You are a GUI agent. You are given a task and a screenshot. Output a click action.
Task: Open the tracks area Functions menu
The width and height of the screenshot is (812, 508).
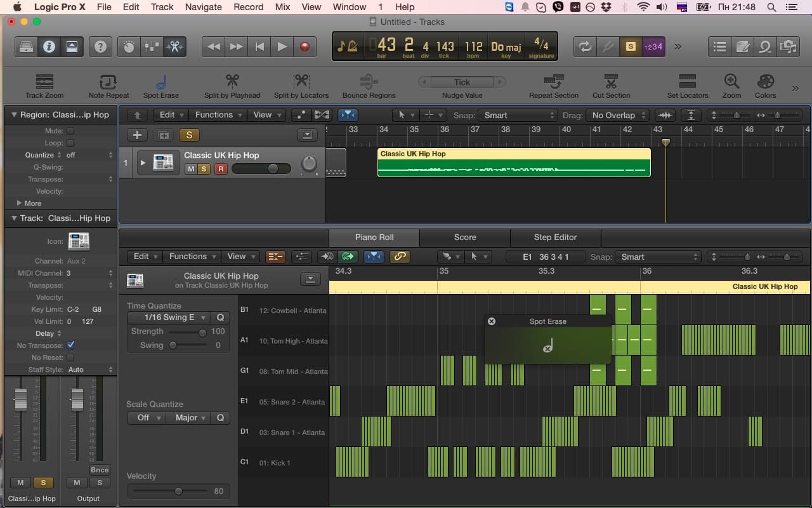click(x=218, y=115)
